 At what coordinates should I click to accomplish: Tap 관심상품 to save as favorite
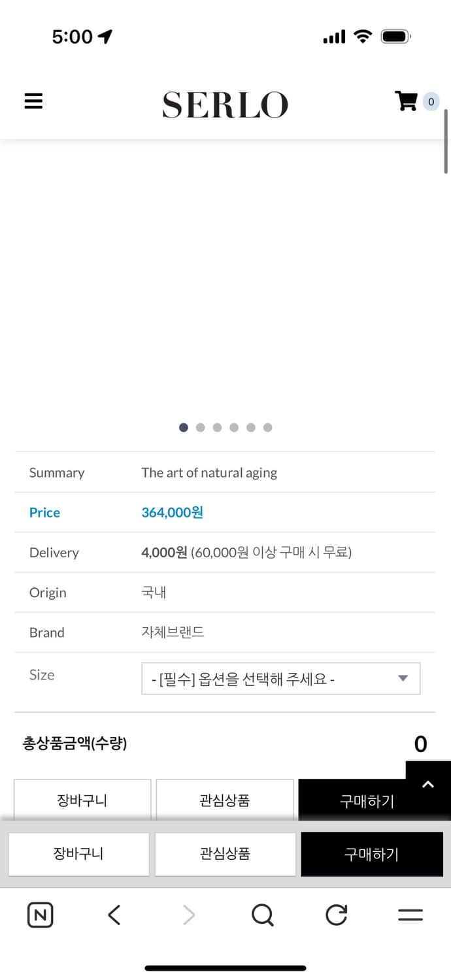(x=225, y=854)
